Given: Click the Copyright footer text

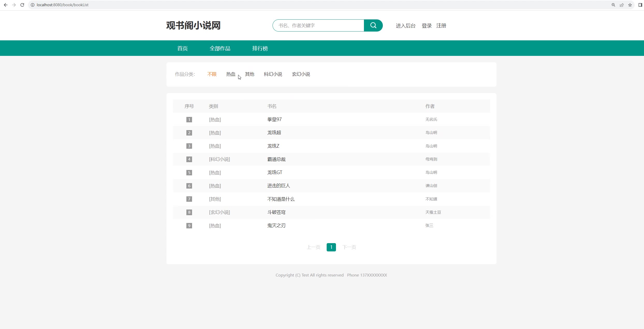Looking at the screenshot, I should click(331, 275).
